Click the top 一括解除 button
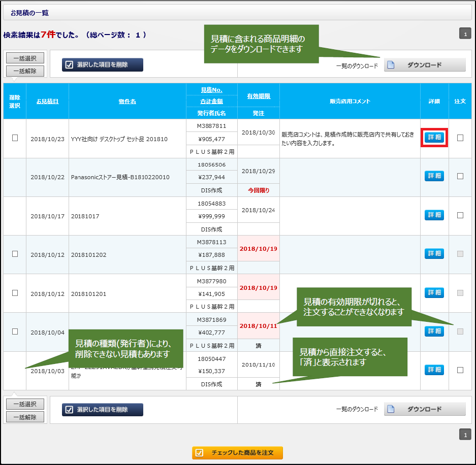Image resolution: width=476 pixels, height=465 pixels. tap(25, 71)
